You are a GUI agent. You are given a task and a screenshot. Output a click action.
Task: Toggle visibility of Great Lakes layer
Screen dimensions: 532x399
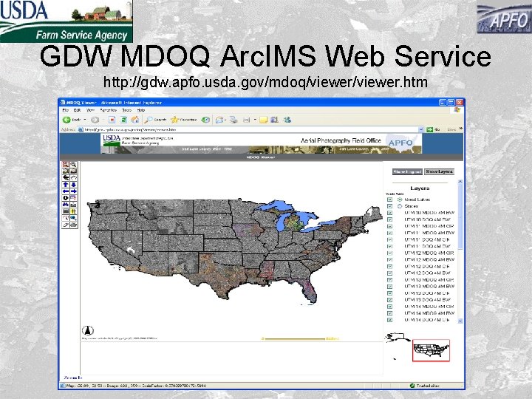[389, 199]
